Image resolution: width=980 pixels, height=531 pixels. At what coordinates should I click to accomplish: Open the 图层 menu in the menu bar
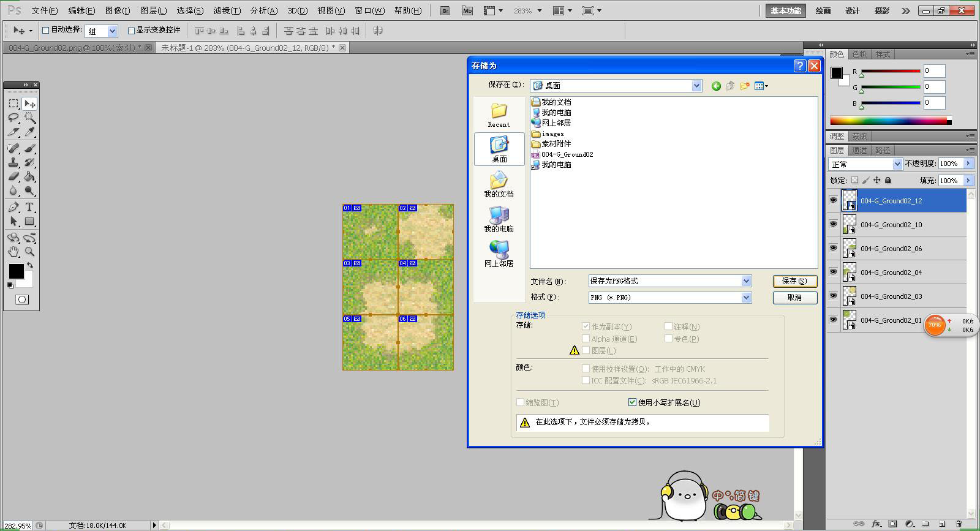coord(154,10)
